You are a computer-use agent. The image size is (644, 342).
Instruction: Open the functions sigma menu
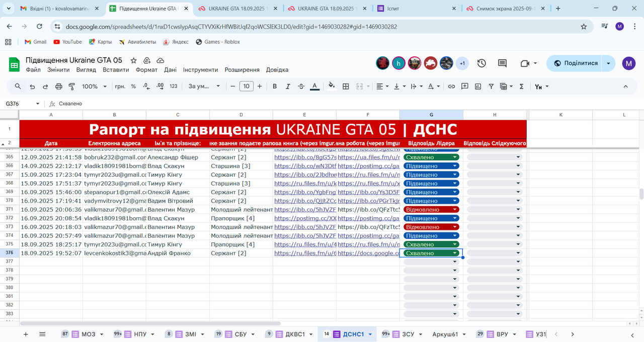click(521, 87)
